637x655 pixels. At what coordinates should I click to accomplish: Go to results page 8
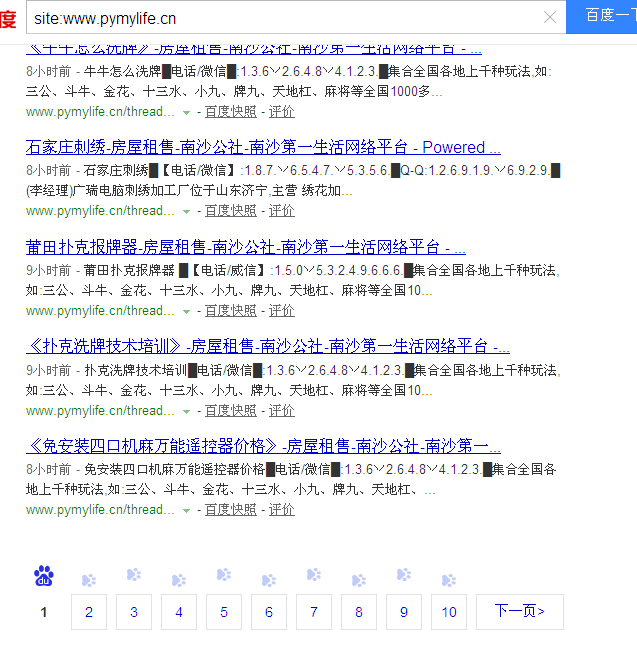pyautogui.click(x=359, y=612)
